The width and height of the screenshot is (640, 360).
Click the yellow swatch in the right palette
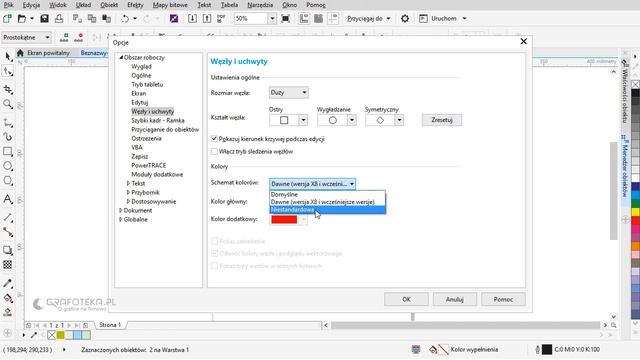[636, 212]
